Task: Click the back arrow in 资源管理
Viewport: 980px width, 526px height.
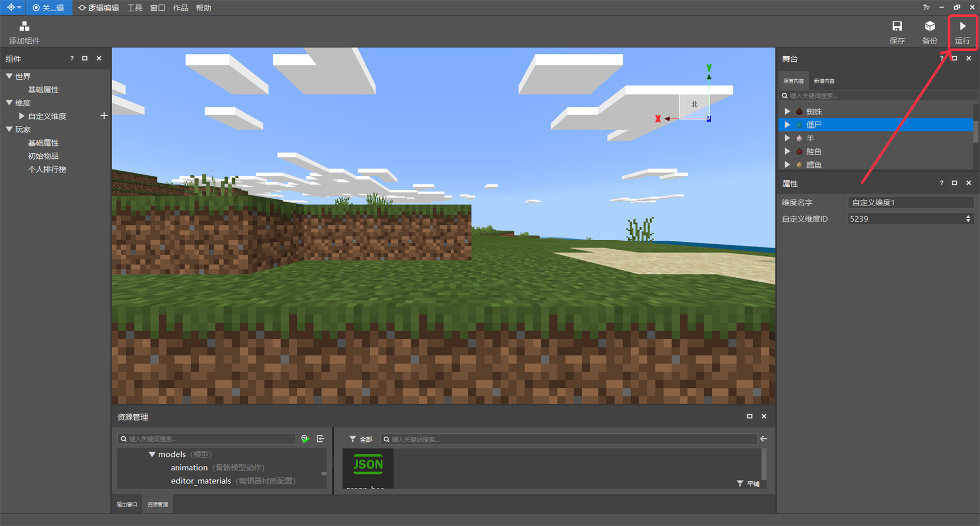Action: click(764, 439)
